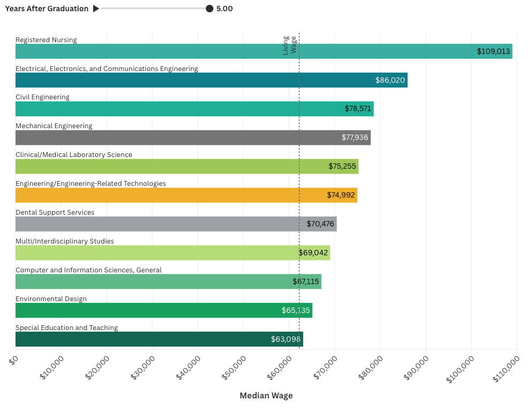The image size is (532, 408).
Task: Click the Computer and Information Sciences bar
Action: (x=168, y=281)
